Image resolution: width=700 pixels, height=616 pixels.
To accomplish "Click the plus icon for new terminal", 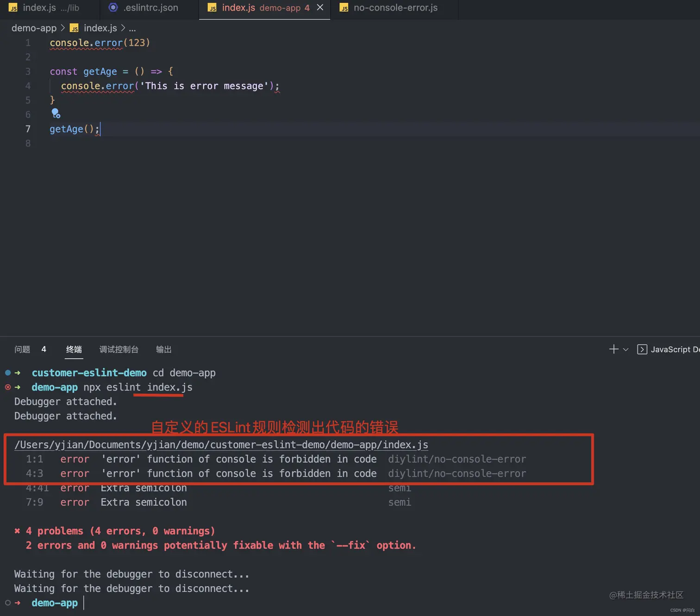I will [614, 349].
